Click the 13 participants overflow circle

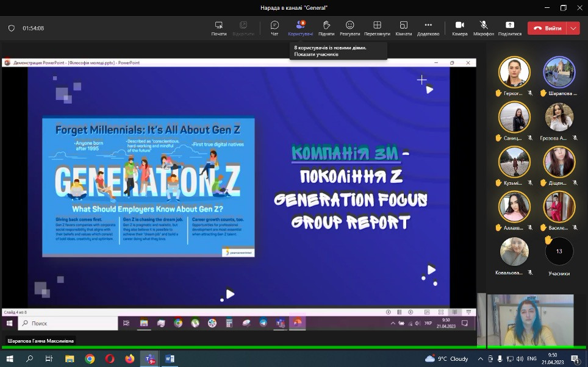559,251
